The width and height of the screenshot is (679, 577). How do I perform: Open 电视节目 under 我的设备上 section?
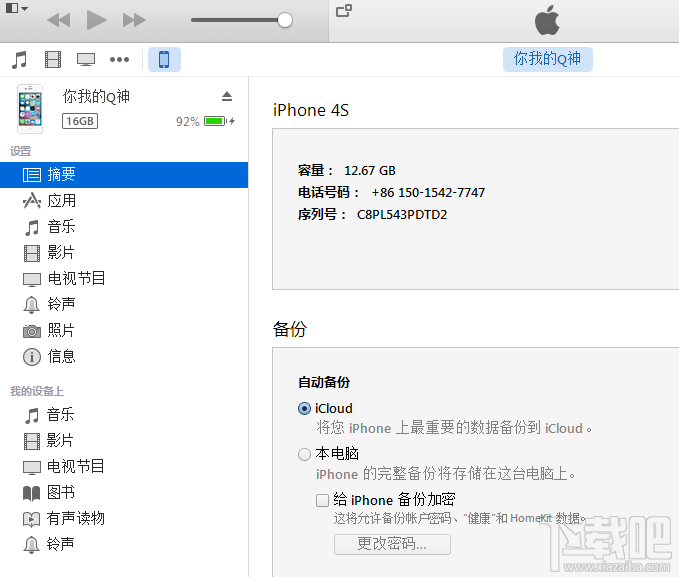[x=124, y=467]
